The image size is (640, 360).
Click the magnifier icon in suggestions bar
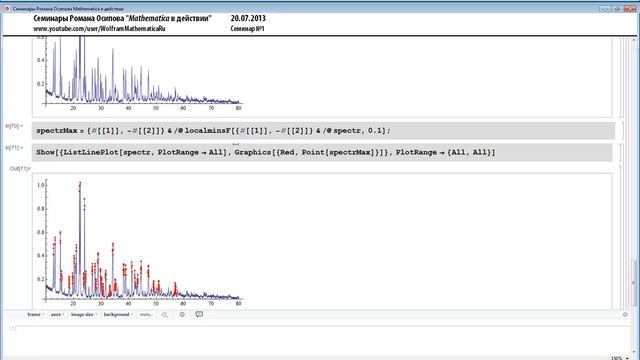[164, 315]
